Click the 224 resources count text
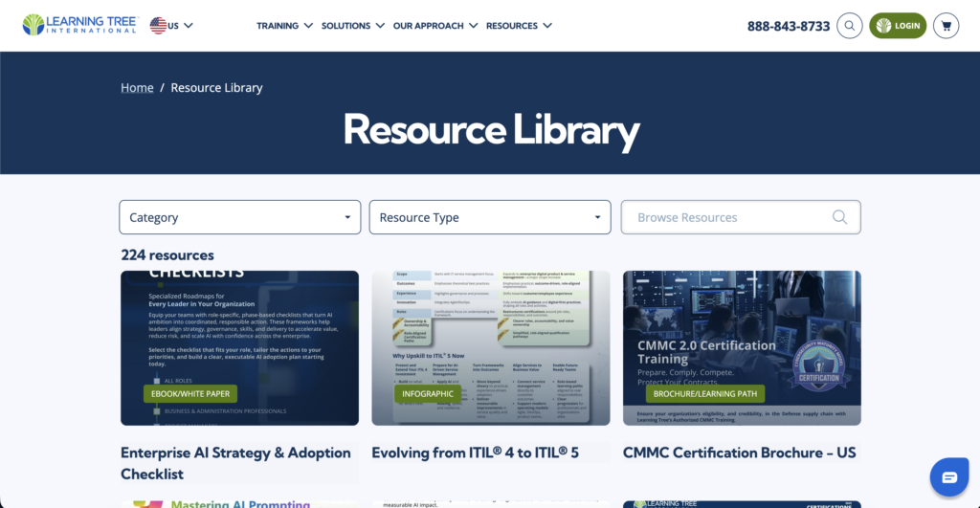This screenshot has width=980, height=508. (x=167, y=254)
